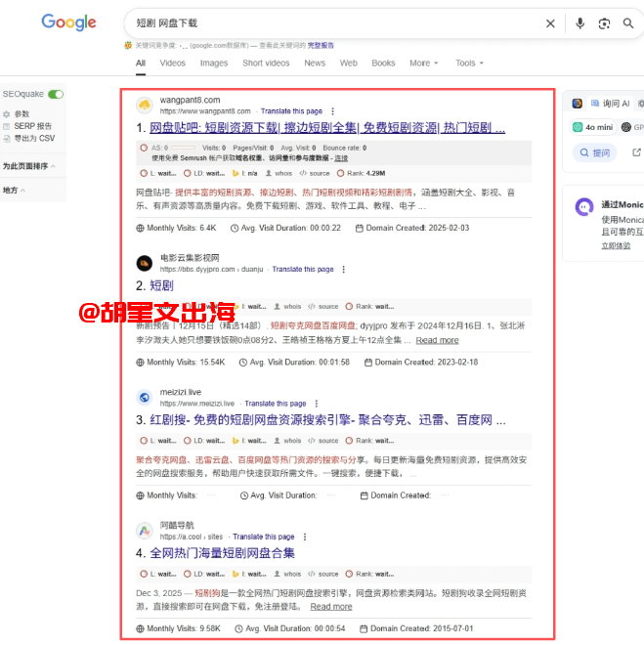Viewport: 644px width, 645px height.
Task: Translate the bbs.dyyjpro.com page
Action: (303, 269)
